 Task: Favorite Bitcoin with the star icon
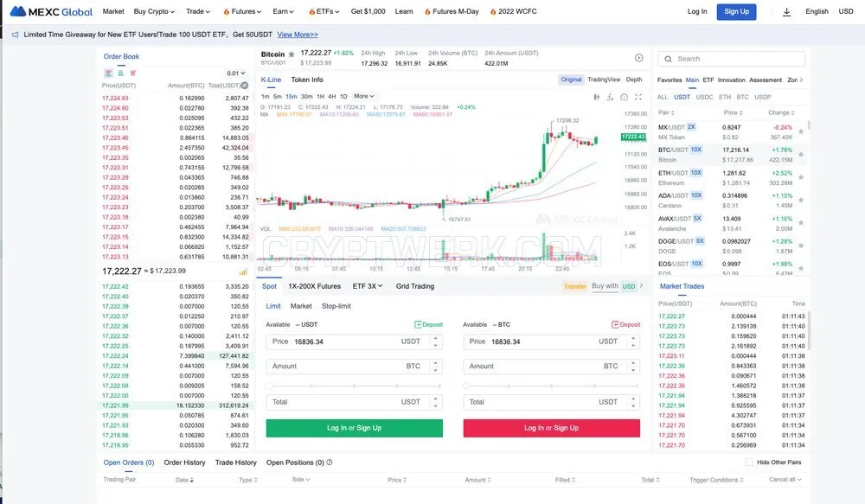[x=292, y=54]
